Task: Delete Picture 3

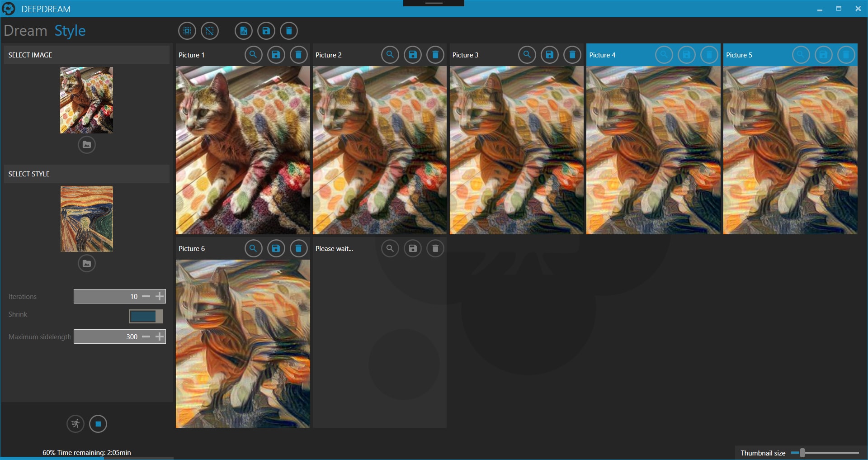Action: coord(572,55)
